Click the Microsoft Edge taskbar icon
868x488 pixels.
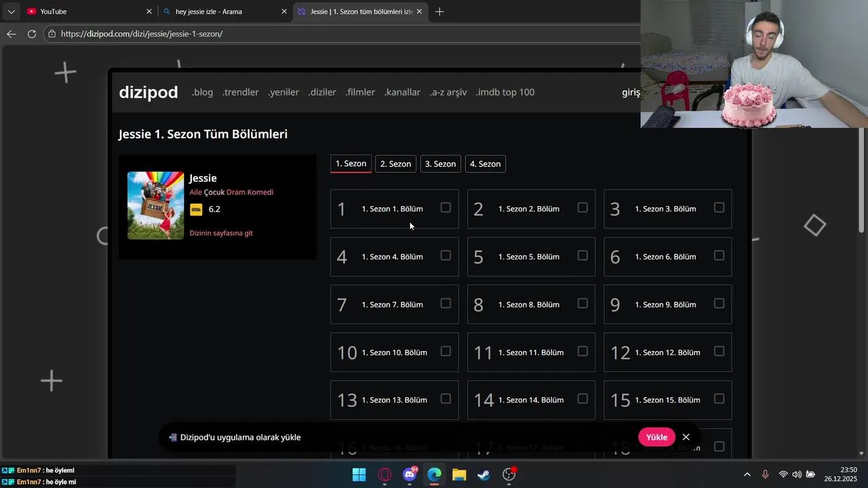pos(434,474)
